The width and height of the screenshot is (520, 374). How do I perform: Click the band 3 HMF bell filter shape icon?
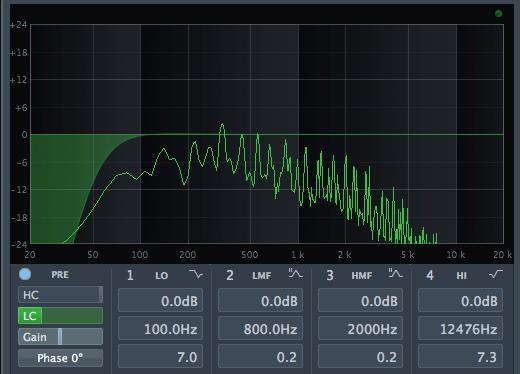[395, 274]
